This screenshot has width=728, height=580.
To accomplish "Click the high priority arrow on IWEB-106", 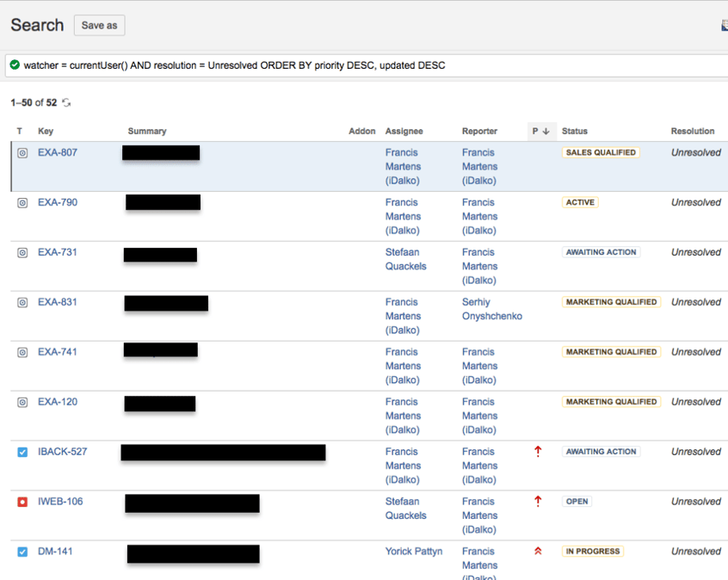I will (538, 501).
